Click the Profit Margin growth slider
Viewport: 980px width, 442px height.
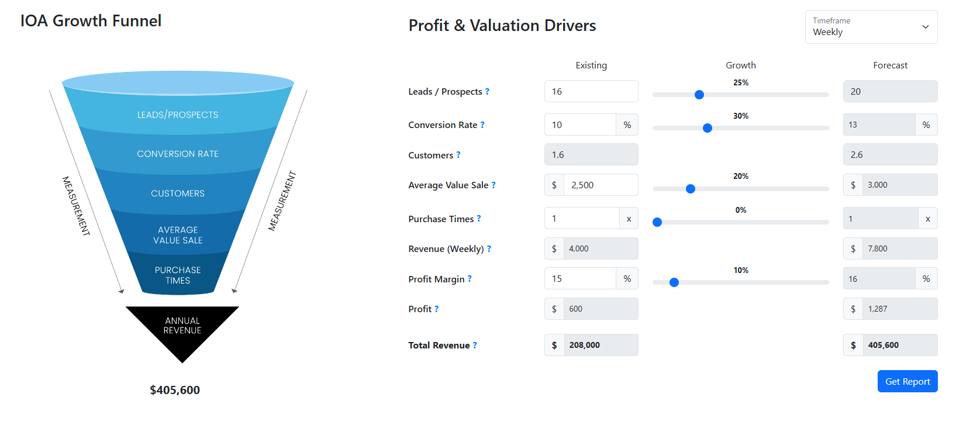pyautogui.click(x=675, y=282)
